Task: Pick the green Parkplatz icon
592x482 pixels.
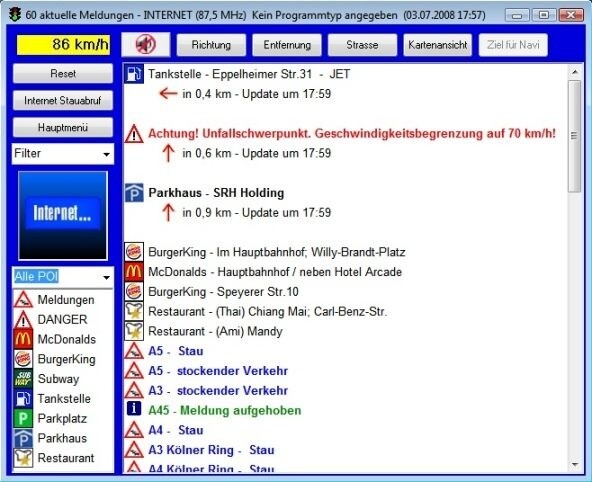Action: (x=23, y=418)
